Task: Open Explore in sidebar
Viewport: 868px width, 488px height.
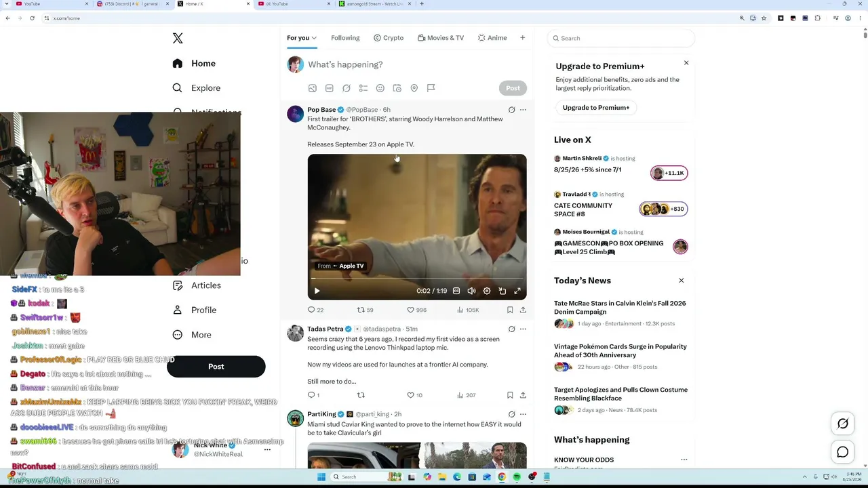Action: coord(197,88)
